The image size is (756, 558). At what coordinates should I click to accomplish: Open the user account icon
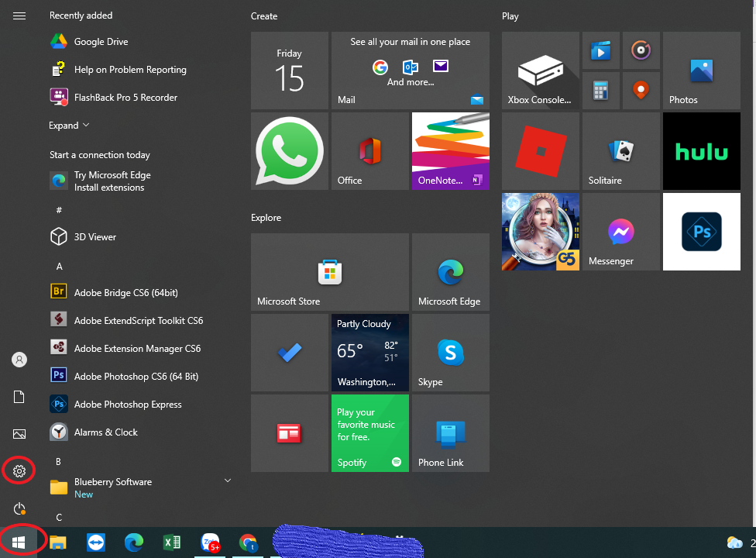click(x=19, y=360)
